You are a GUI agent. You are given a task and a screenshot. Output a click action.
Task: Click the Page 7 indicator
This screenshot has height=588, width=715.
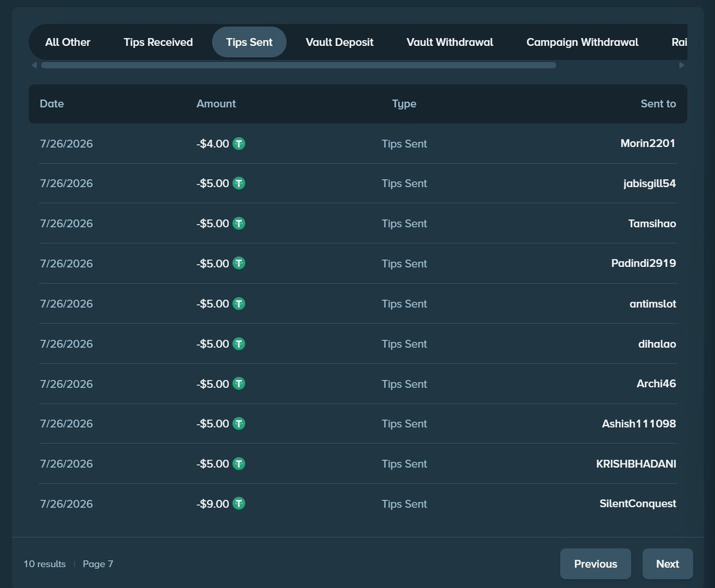tap(98, 564)
